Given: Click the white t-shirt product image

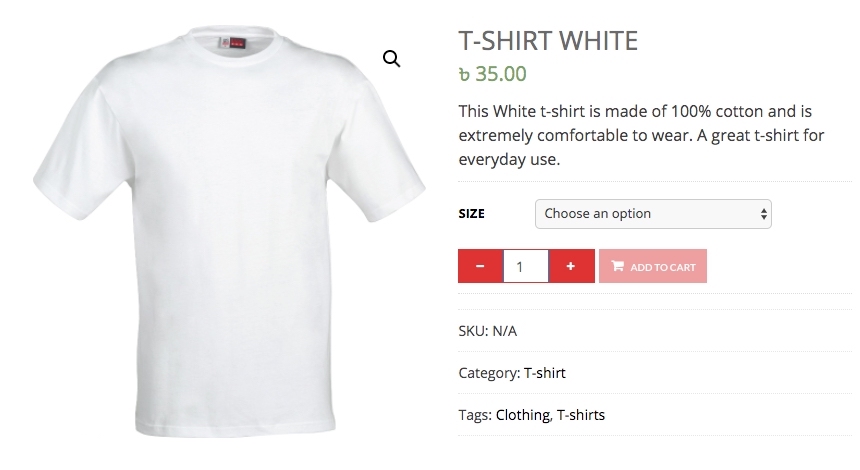Looking at the screenshot, I should tap(229, 231).
